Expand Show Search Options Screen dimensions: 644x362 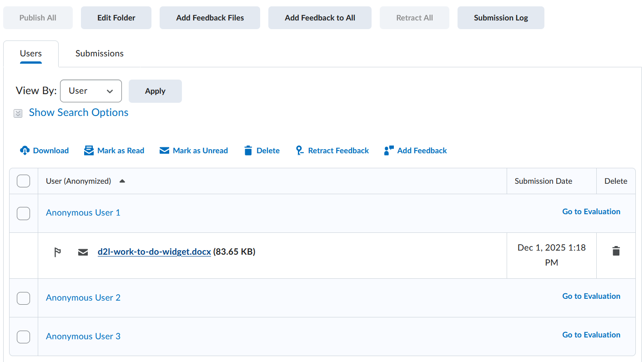(78, 113)
